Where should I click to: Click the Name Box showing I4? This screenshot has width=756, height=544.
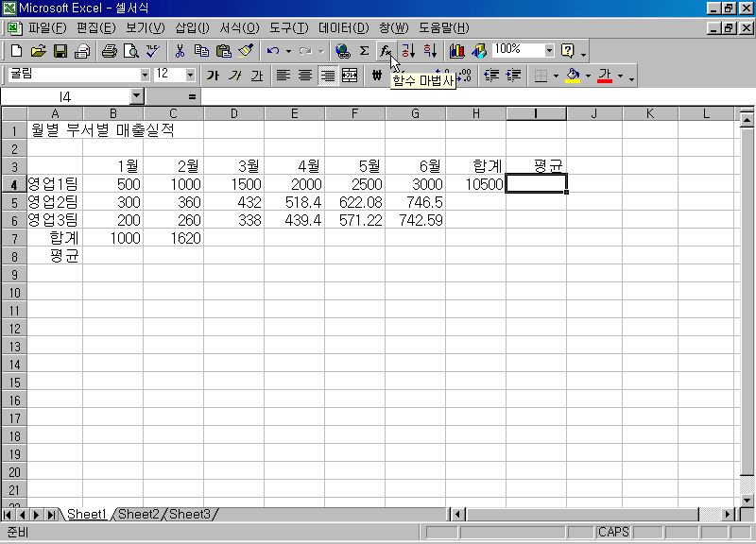pyautogui.click(x=65, y=97)
